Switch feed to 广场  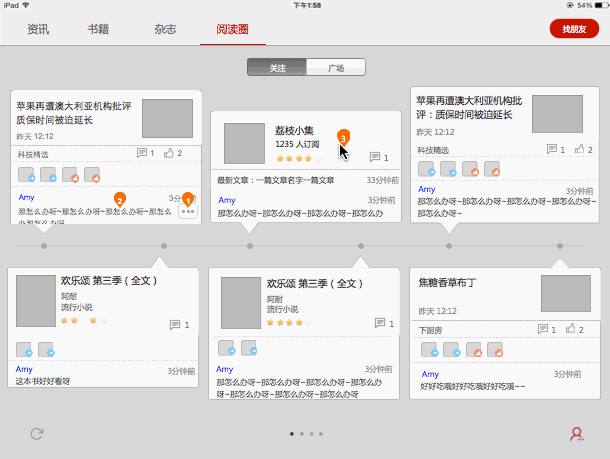coord(336,67)
